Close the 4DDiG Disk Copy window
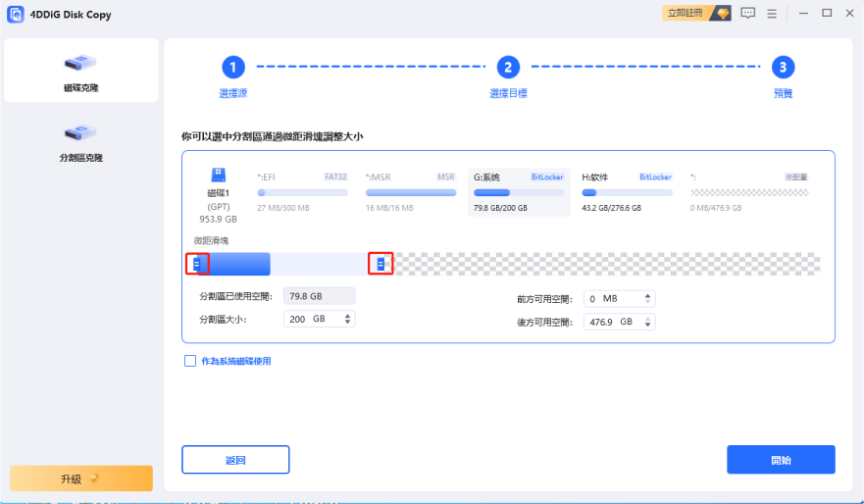Image resolution: width=864 pixels, height=504 pixels. pos(849,13)
